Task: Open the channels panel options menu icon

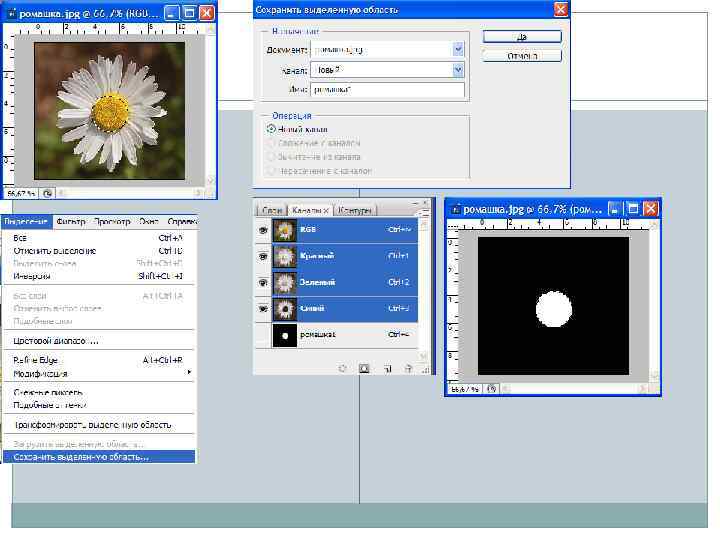Action: (425, 213)
